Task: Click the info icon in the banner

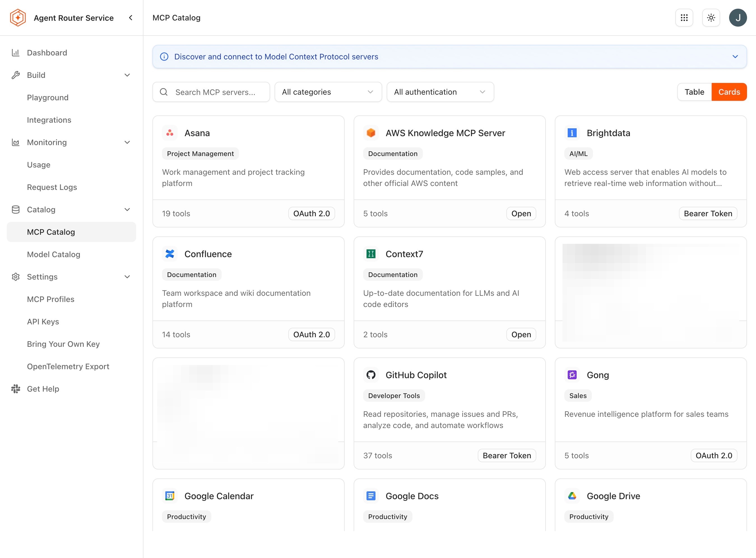Action: click(164, 56)
